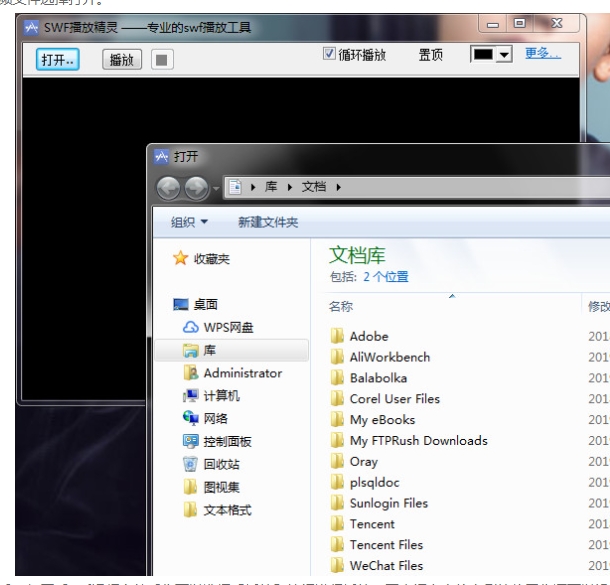Click the 桌面 desktop icon
The image size is (610, 585).
[181, 304]
